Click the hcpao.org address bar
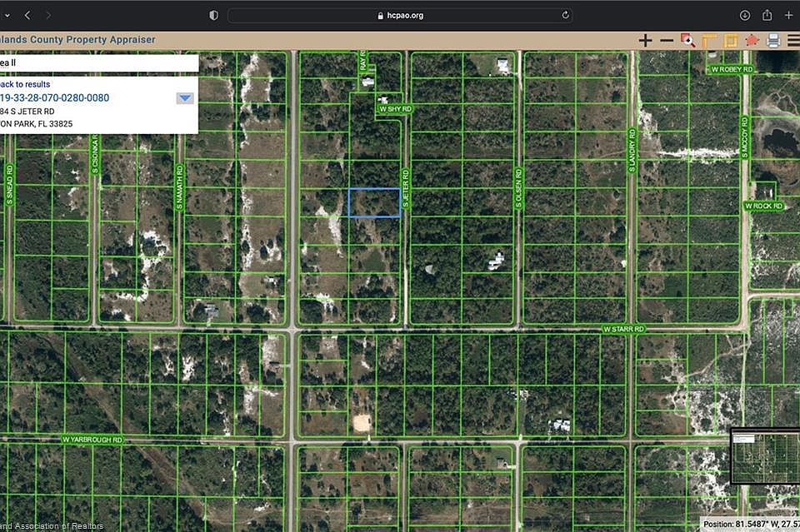800x532 pixels. pyautogui.click(x=401, y=15)
